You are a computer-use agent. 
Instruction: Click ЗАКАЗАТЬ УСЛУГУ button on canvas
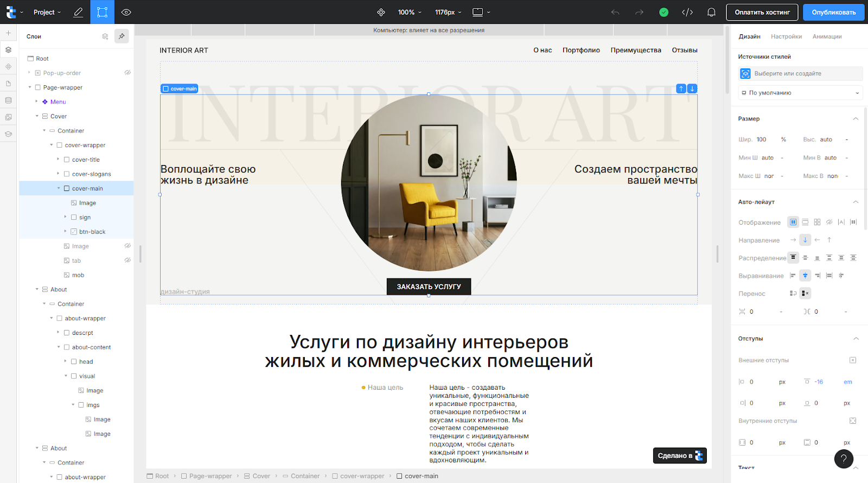tap(429, 287)
